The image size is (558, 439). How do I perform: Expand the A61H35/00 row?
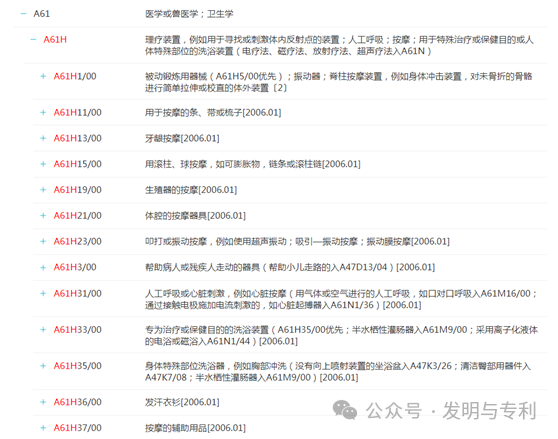click(43, 366)
